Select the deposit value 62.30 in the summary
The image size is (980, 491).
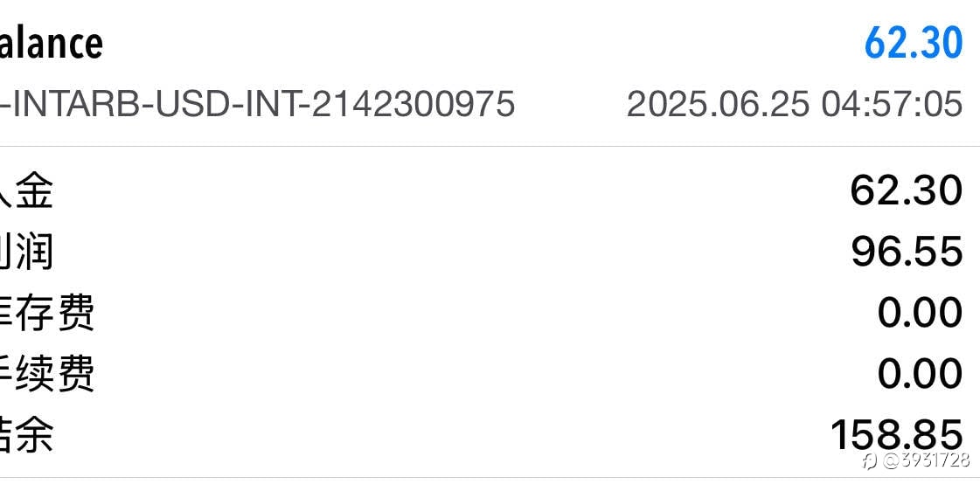tap(907, 190)
